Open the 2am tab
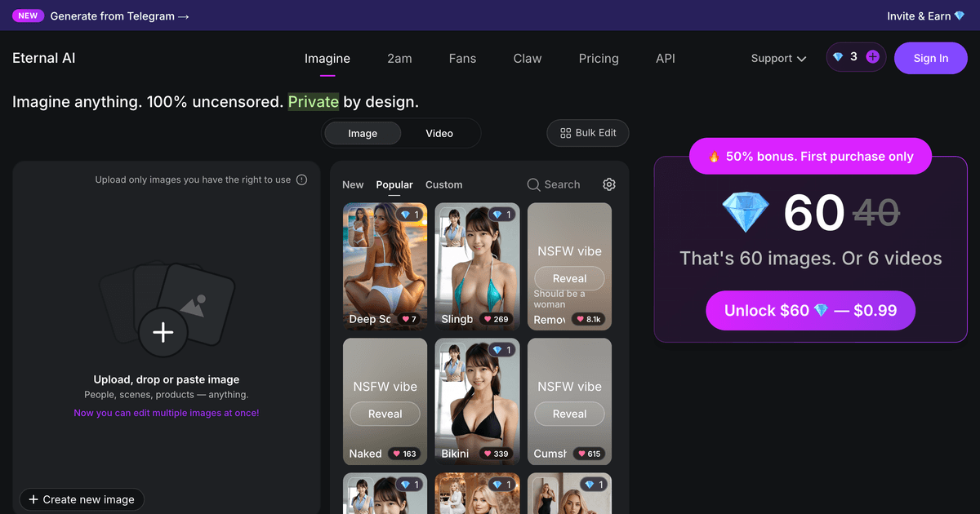The width and height of the screenshot is (980, 514). click(x=399, y=59)
